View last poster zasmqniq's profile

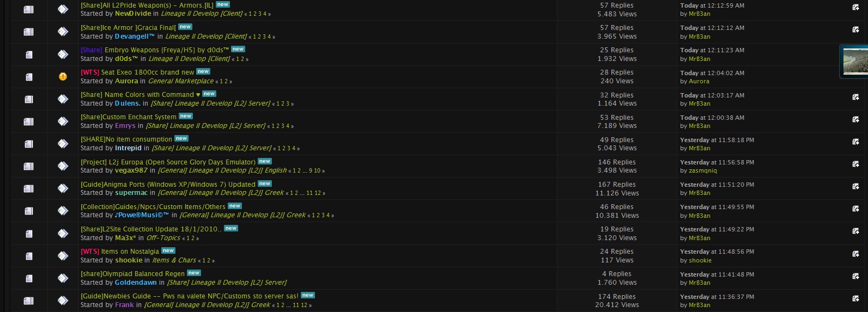pos(702,171)
